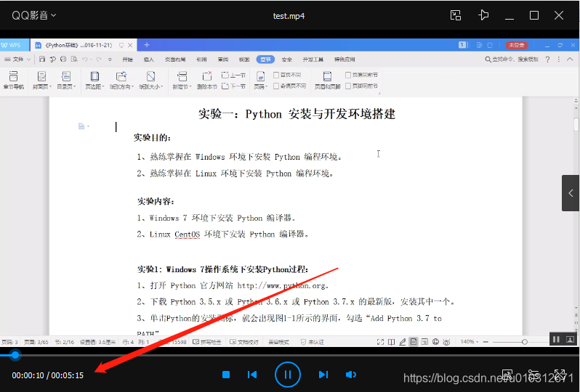
Task: Switch to WPS full screen view icon
Action: click(x=380, y=342)
